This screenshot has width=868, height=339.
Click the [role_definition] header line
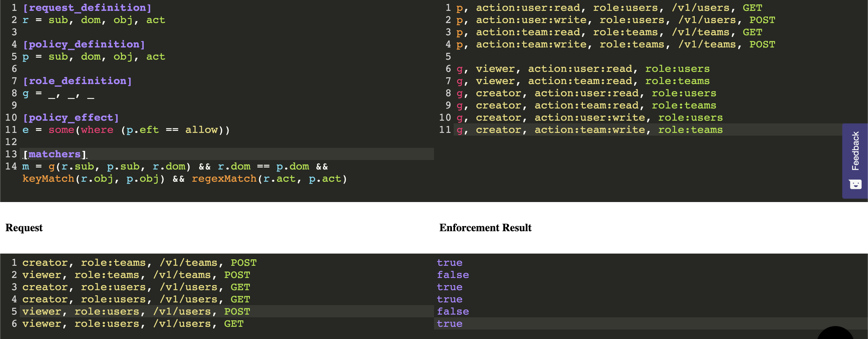click(77, 81)
